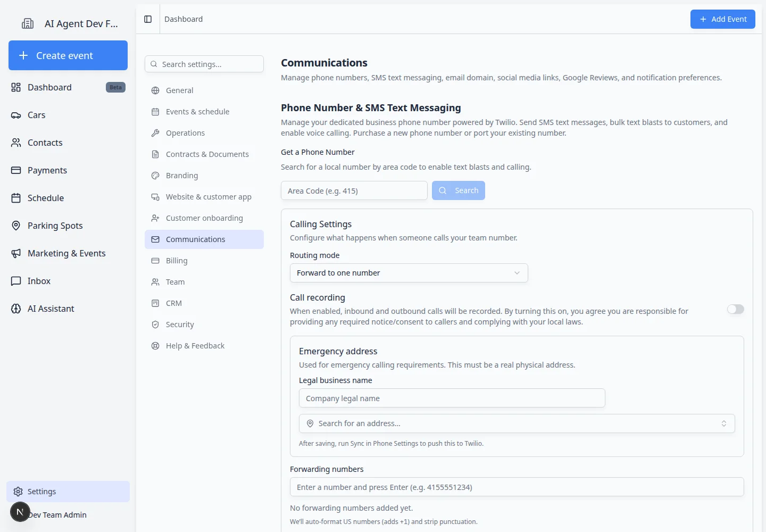This screenshot has height=532, width=766.
Task: Click the Create event button
Action: (68, 55)
